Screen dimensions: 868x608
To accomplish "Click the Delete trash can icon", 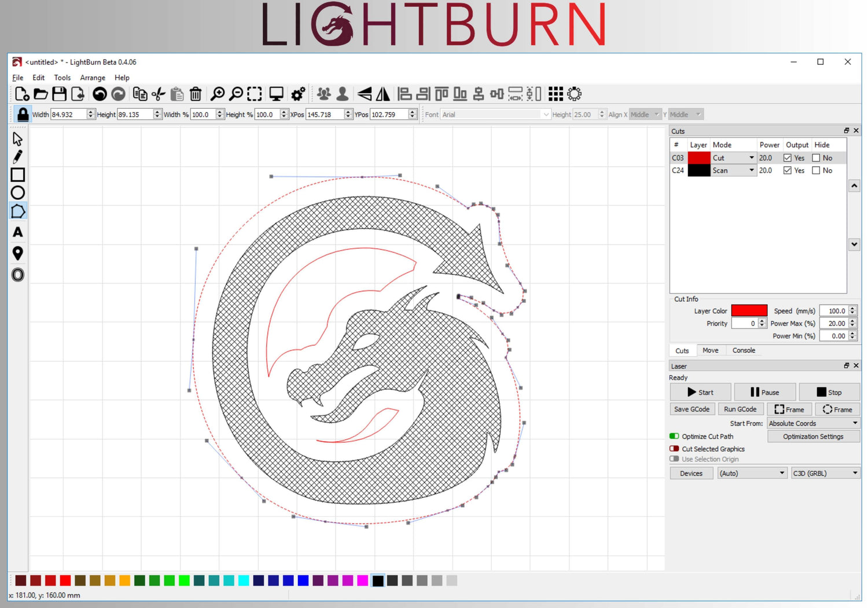I will [196, 94].
